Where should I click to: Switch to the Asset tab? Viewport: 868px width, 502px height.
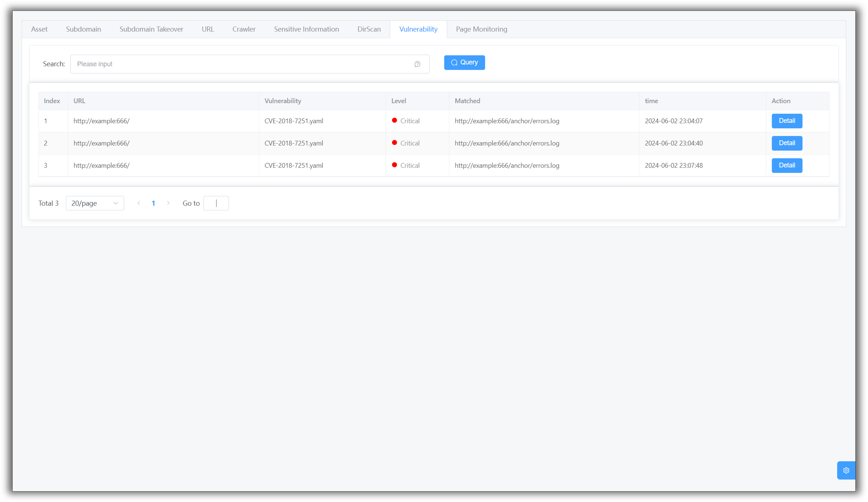(x=39, y=29)
